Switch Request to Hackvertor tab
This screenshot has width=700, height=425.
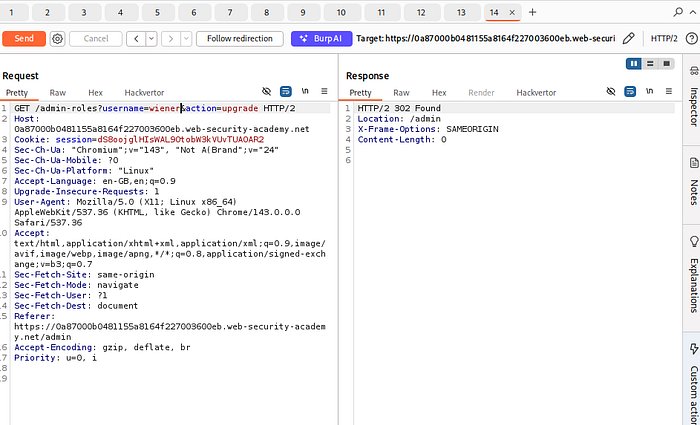(144, 92)
